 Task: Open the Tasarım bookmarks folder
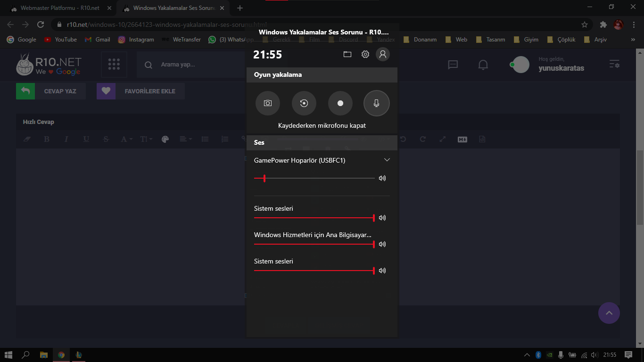(492, 40)
